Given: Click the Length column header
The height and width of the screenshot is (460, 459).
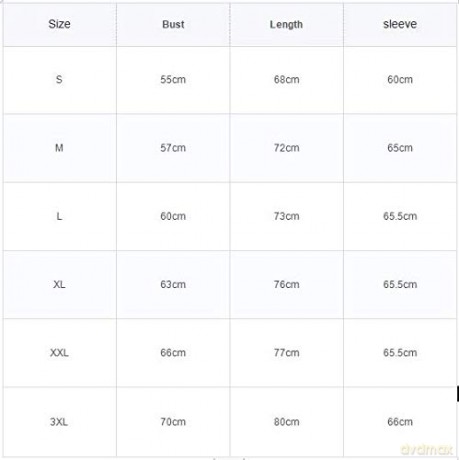Looking at the screenshot, I should 286,24.
